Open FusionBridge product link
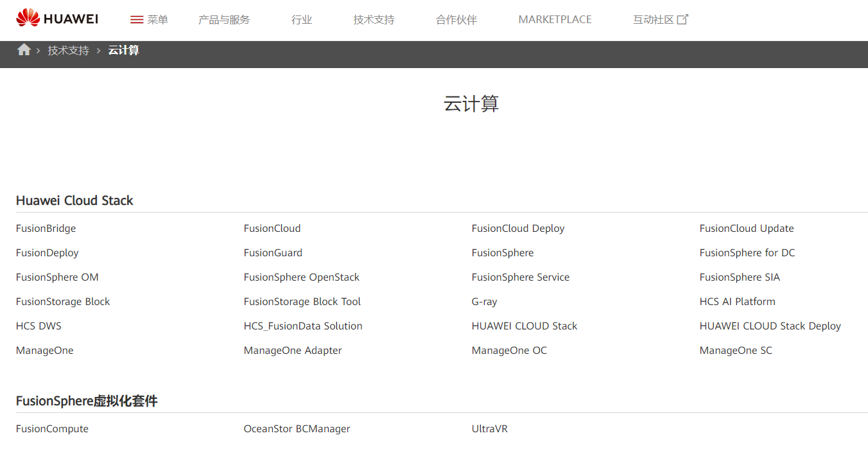 pos(46,229)
